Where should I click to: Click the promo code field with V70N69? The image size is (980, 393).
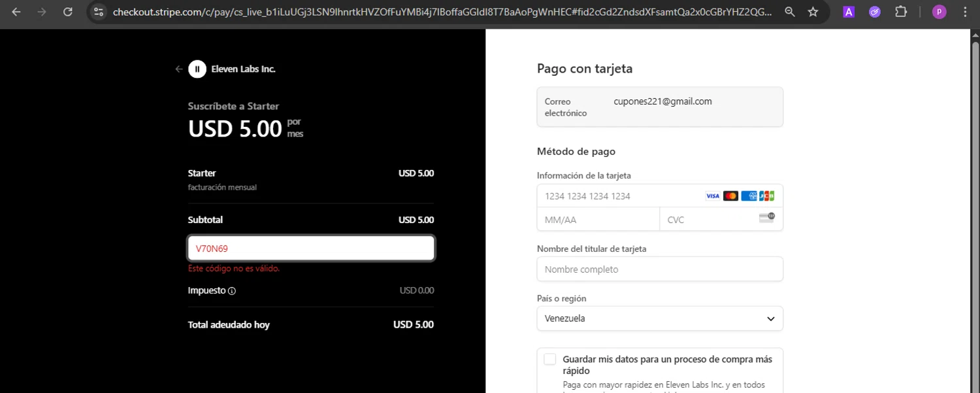pyautogui.click(x=311, y=248)
